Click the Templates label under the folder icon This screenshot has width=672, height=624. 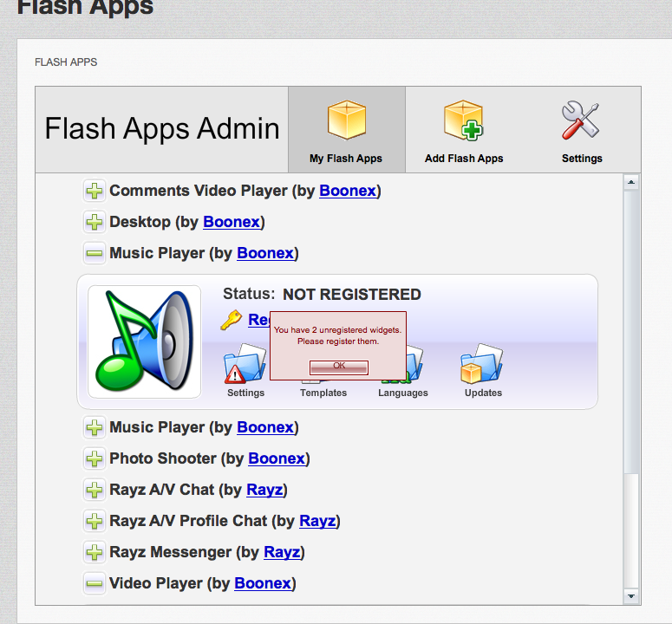coord(323,393)
